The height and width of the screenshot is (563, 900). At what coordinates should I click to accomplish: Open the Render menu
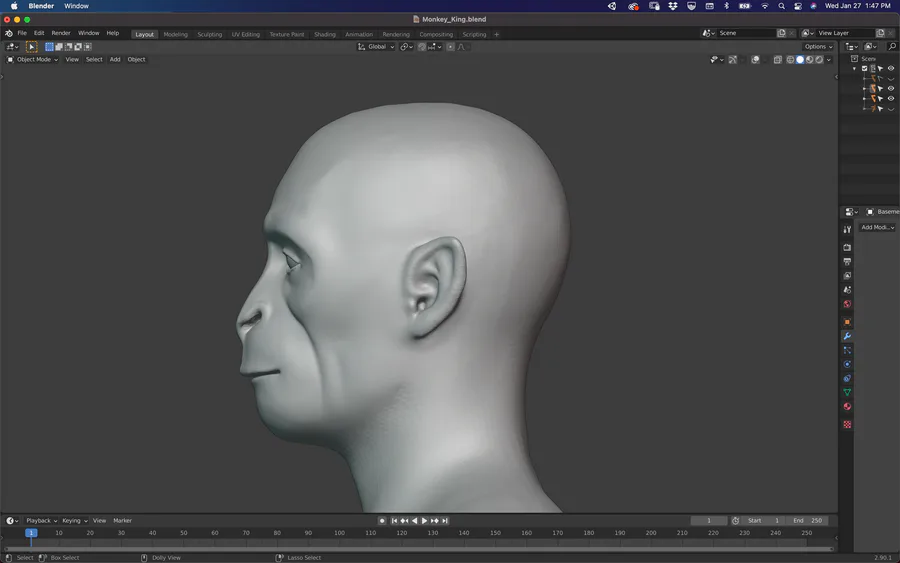[61, 33]
